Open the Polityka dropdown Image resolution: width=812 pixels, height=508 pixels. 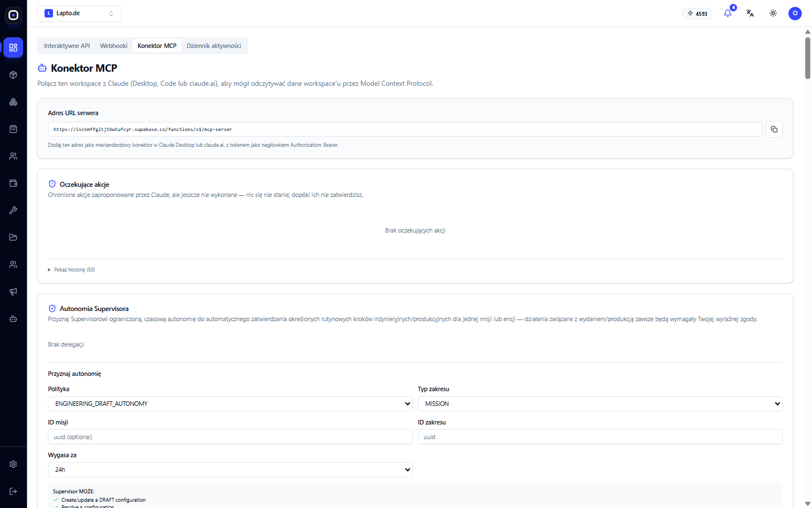click(230, 404)
